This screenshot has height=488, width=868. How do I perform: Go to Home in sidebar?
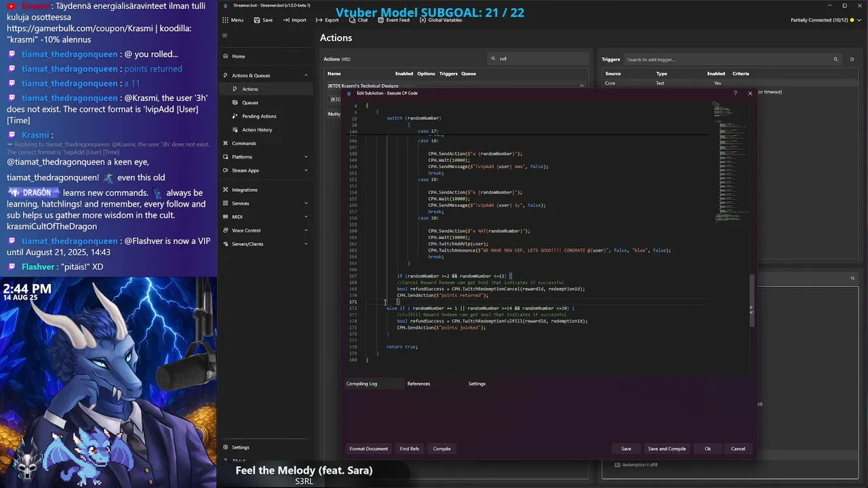[x=266, y=56]
